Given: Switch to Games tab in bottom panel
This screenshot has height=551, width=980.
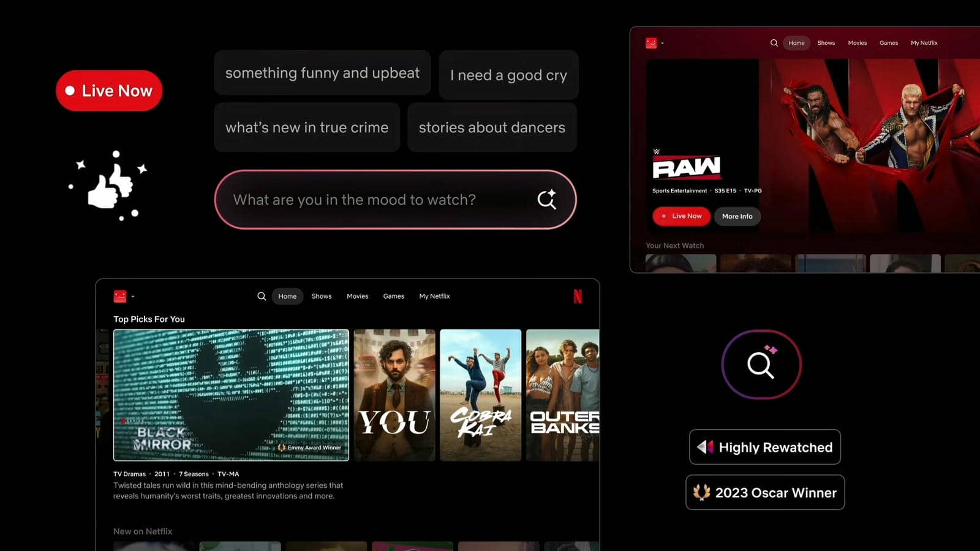Looking at the screenshot, I should coord(393,296).
